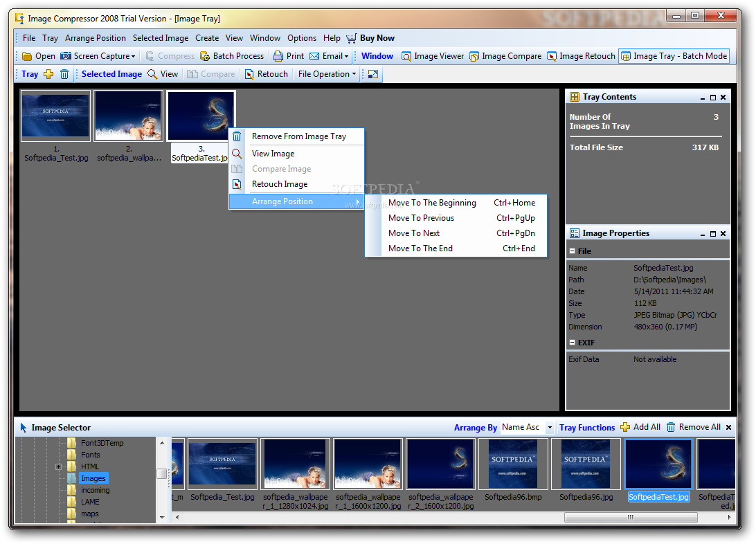Image resolution: width=756 pixels, height=544 pixels.
Task: Expand the HTML folder tree node
Action: pos(58,466)
